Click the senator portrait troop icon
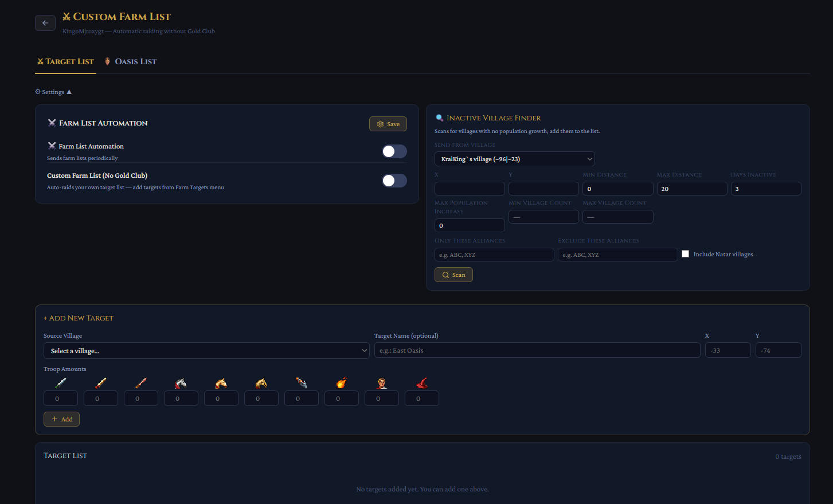Viewport: 833px width, 504px height. (382, 382)
